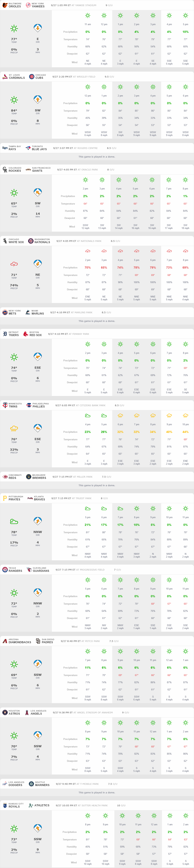The width and height of the screenshot is (194, 868).
Task: Click the Chicago Cubs logo
Action: (32, 76)
